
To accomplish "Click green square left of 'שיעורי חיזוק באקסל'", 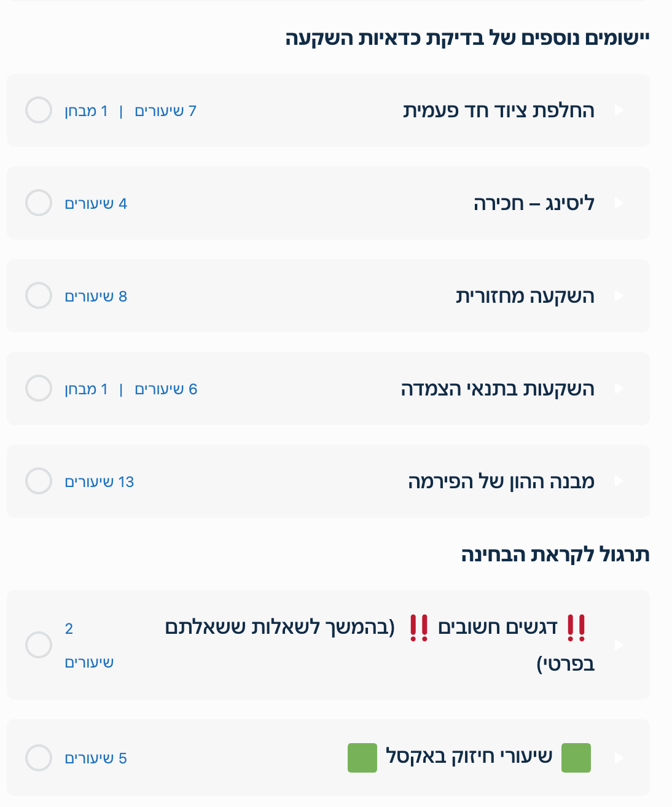I will coord(362,757).
